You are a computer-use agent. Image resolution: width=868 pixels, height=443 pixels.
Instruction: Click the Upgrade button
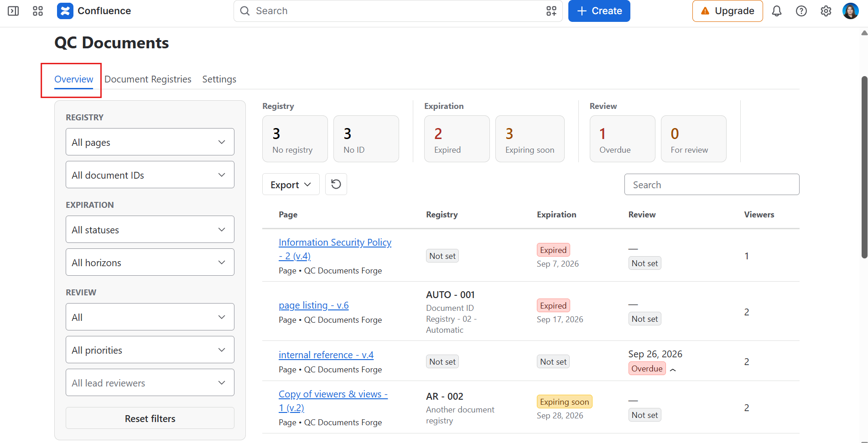728,11
